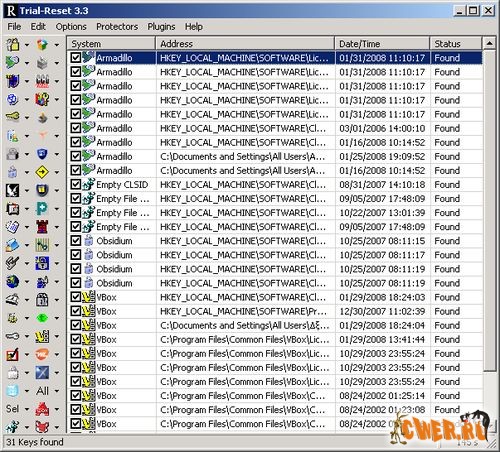Sort list by the Date/Time column header
The image size is (500, 452).
coord(382,44)
